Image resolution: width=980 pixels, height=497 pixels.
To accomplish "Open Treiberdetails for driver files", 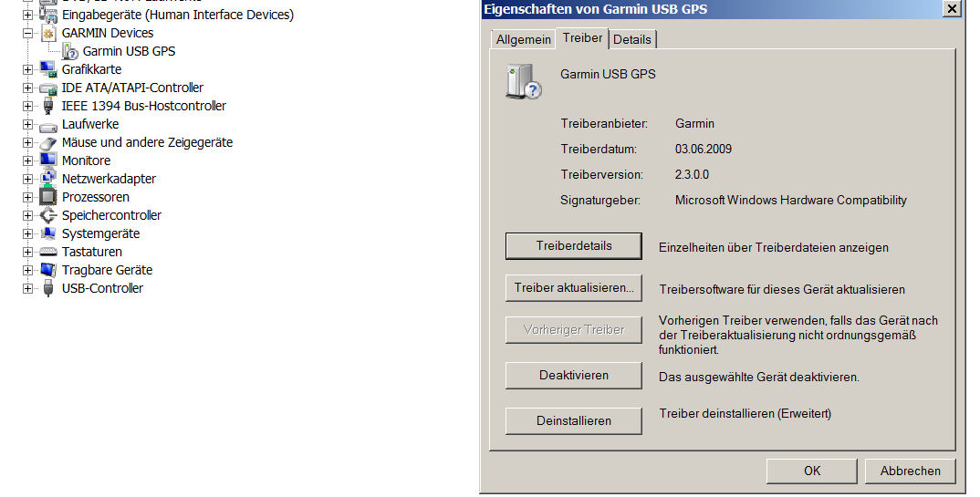I will [x=574, y=246].
